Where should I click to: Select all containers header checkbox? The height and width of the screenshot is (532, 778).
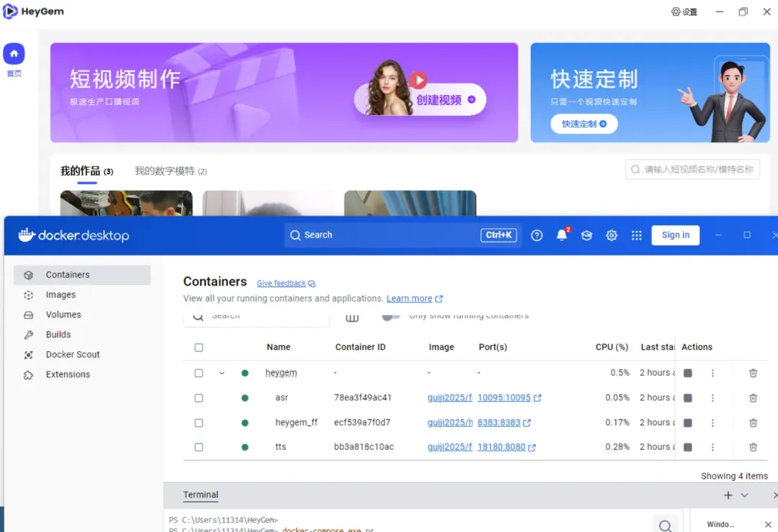click(199, 348)
